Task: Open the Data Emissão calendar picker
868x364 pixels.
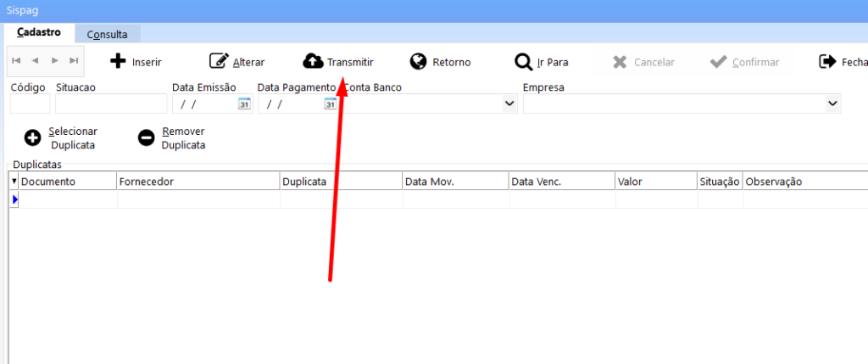Action: coord(244,104)
